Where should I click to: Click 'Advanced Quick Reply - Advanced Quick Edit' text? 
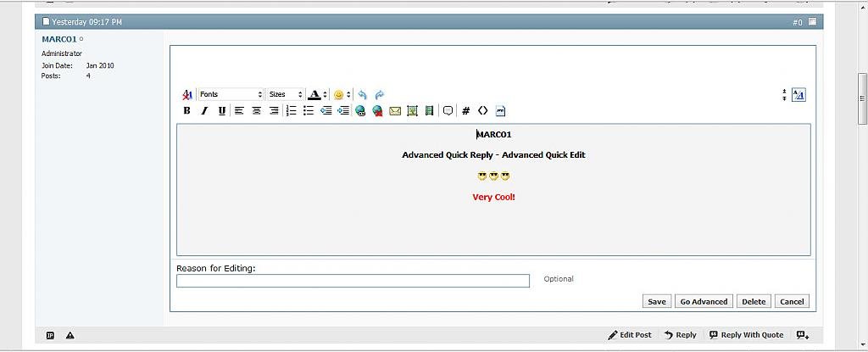pos(494,154)
